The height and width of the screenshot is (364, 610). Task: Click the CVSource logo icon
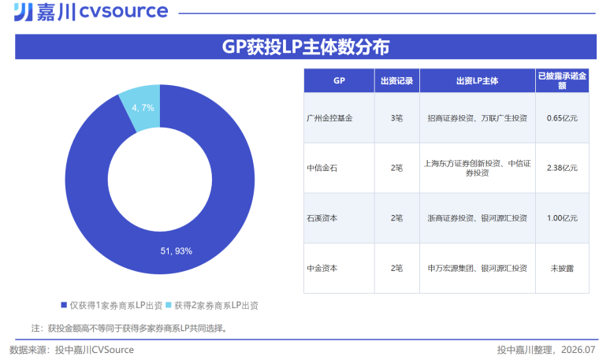23,12
